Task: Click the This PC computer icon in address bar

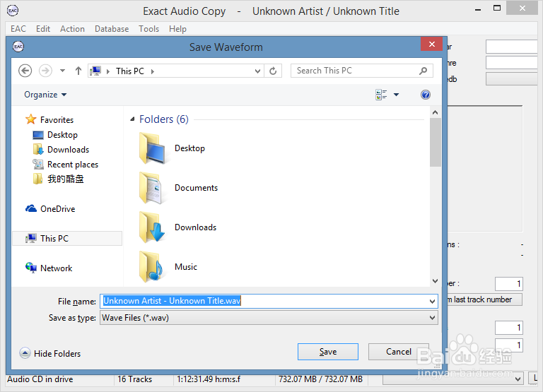Action: (95, 71)
